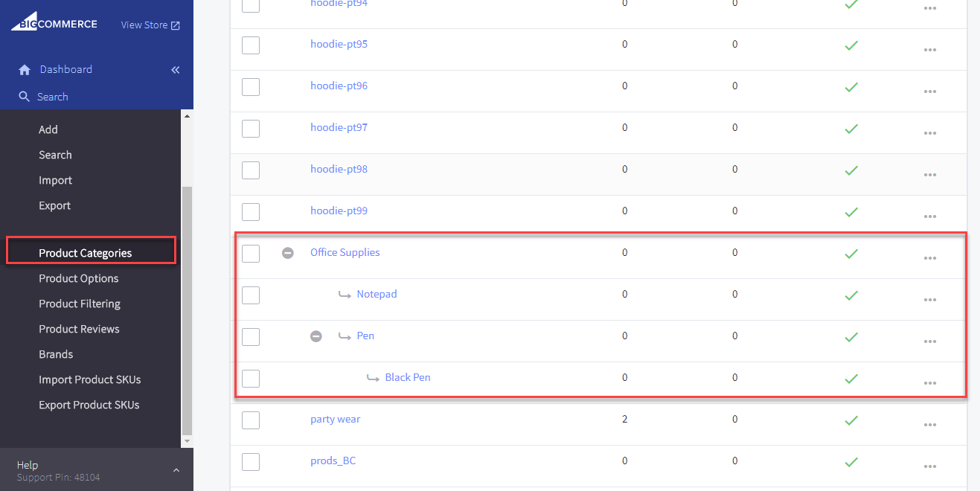Image resolution: width=980 pixels, height=491 pixels.
Task: Collapse the Pen subcategory
Action: [x=316, y=336]
